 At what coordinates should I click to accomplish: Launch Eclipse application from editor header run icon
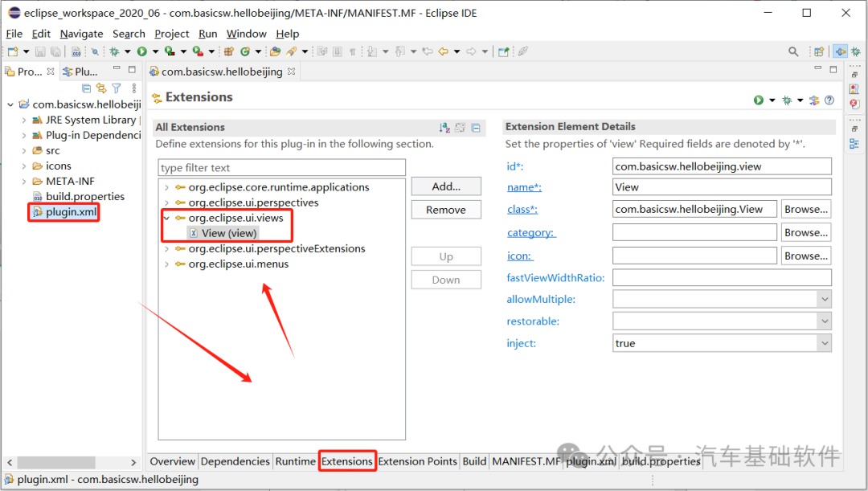pyautogui.click(x=759, y=100)
